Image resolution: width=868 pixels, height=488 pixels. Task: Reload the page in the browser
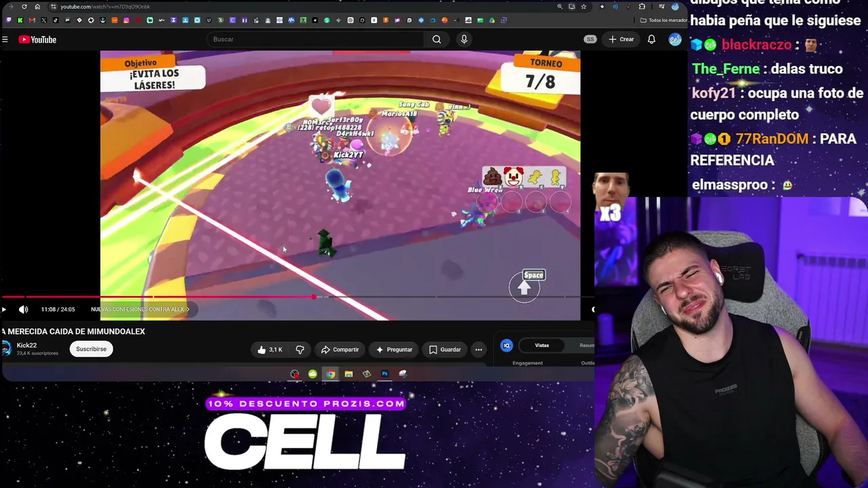[24, 7]
